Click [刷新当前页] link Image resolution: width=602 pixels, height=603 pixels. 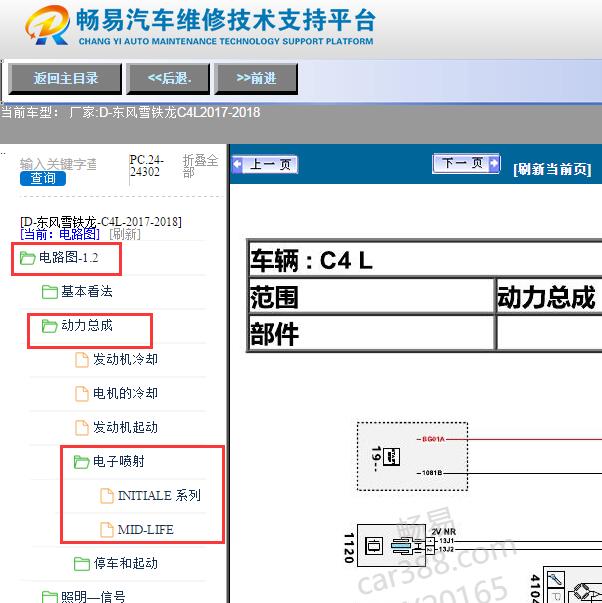552,169
